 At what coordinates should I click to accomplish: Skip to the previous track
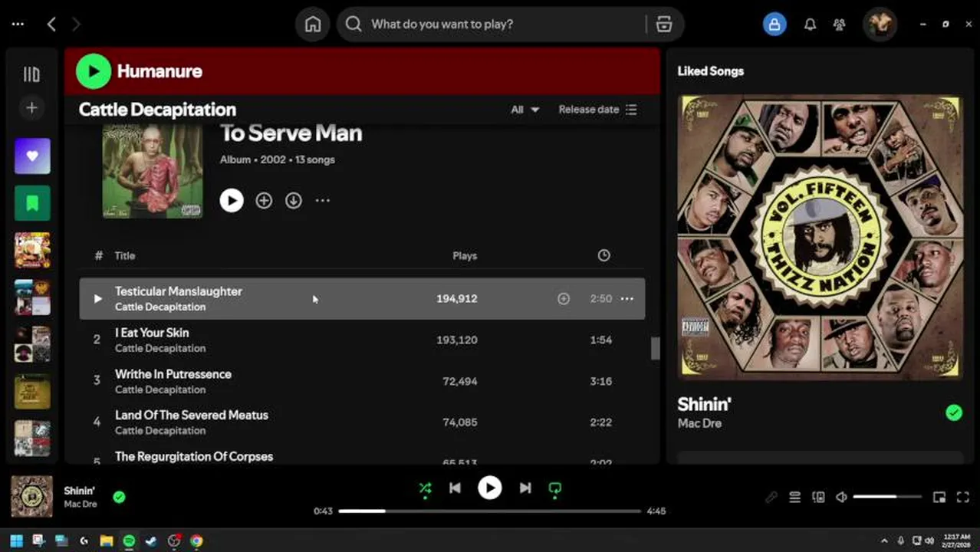point(455,488)
